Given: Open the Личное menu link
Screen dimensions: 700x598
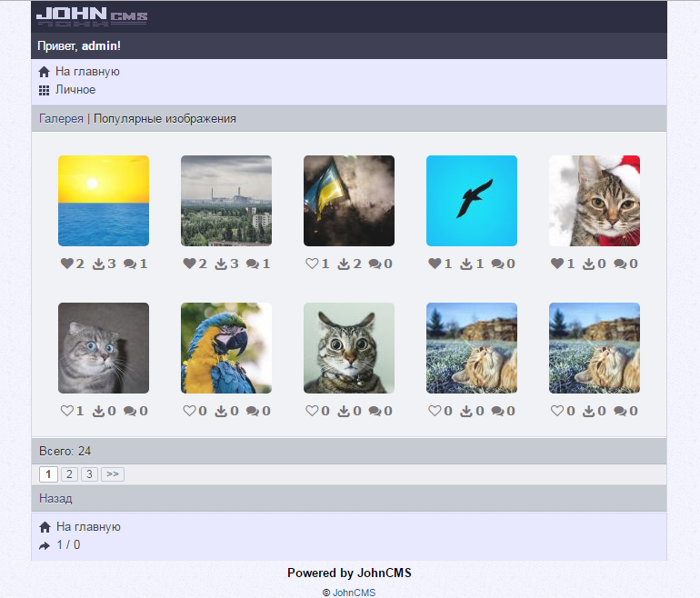Looking at the screenshot, I should click(x=75, y=90).
